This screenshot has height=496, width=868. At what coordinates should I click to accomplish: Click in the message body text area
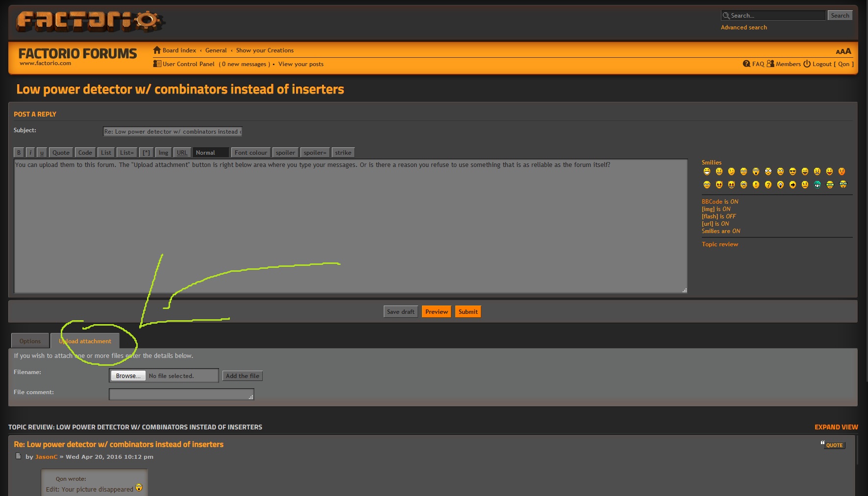click(x=350, y=226)
